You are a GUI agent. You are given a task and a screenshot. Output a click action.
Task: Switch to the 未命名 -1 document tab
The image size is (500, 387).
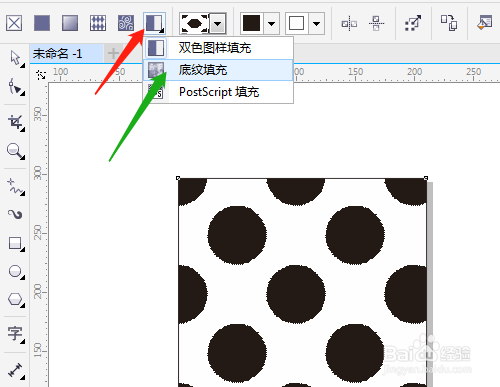click(66, 53)
